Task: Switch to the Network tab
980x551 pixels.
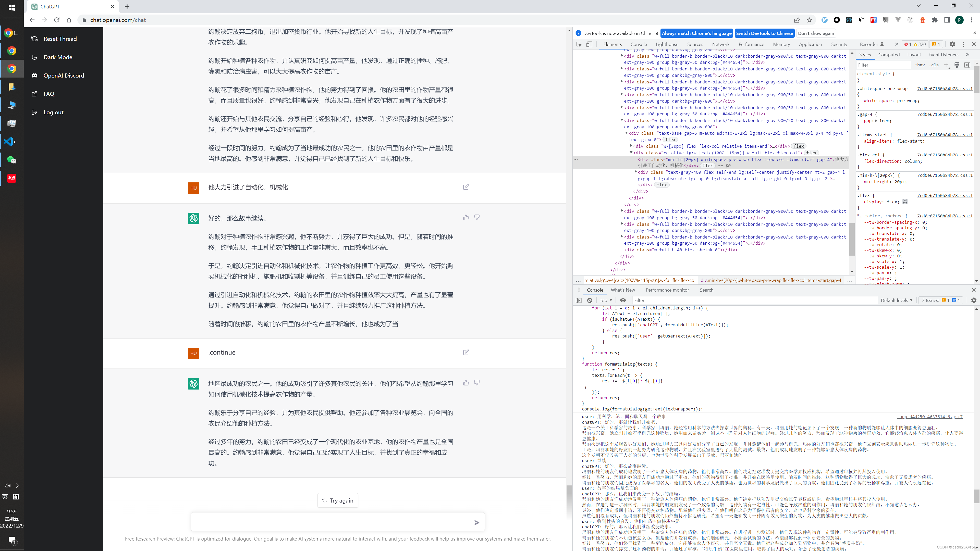Action: pyautogui.click(x=720, y=44)
